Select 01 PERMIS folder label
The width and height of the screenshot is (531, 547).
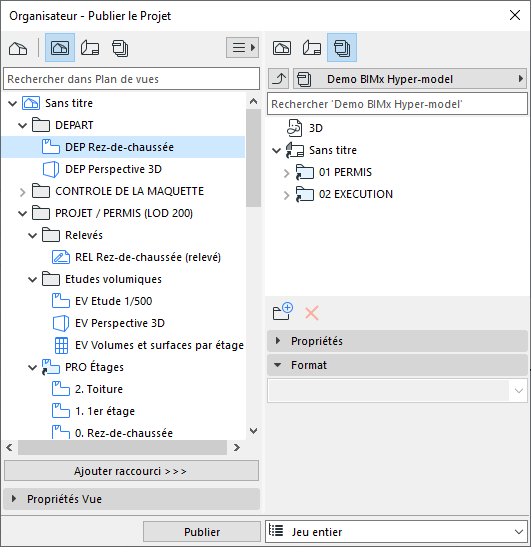345,172
